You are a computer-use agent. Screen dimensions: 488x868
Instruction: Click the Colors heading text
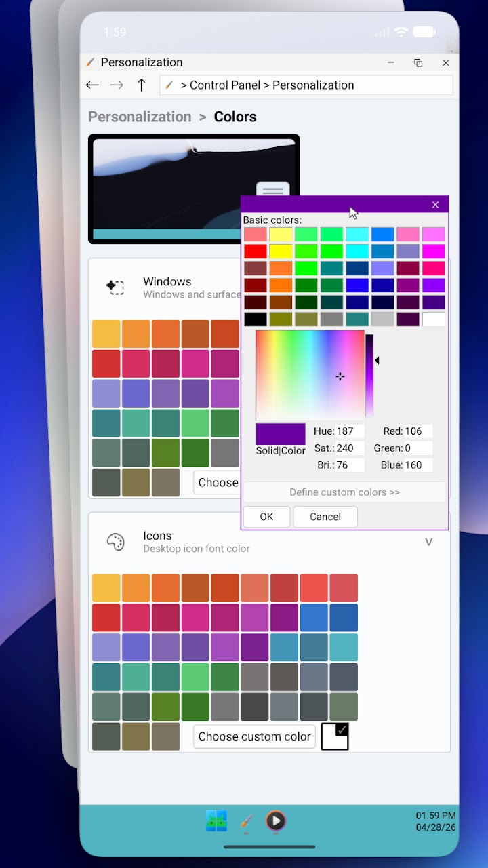235,117
